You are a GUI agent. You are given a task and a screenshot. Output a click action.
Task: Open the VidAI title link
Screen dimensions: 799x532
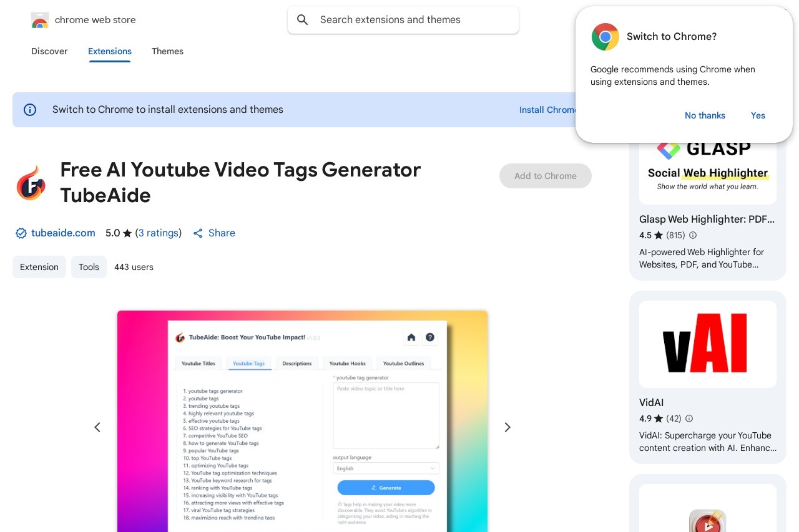click(652, 403)
